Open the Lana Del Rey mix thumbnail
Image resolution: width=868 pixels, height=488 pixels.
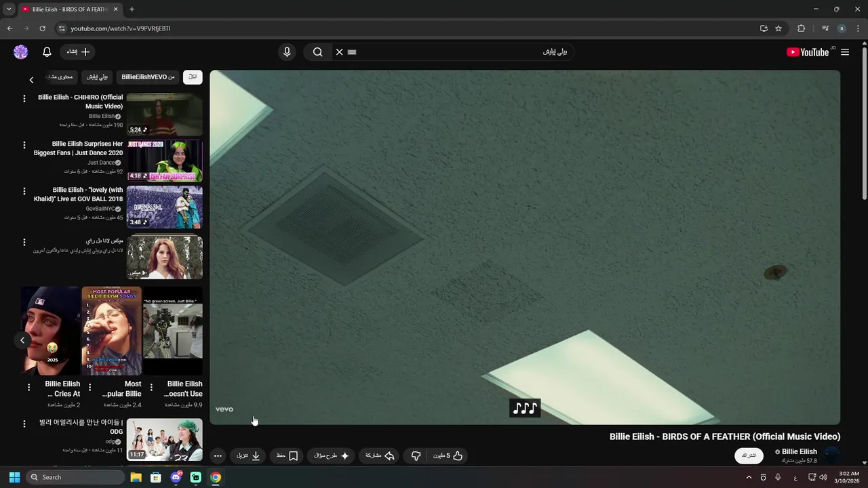(164, 258)
